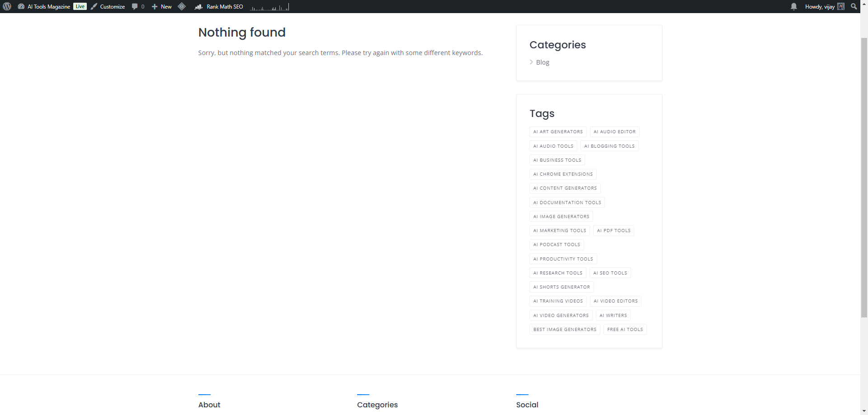Open the Blog category link
Image resolution: width=868 pixels, height=415 pixels.
click(x=542, y=62)
